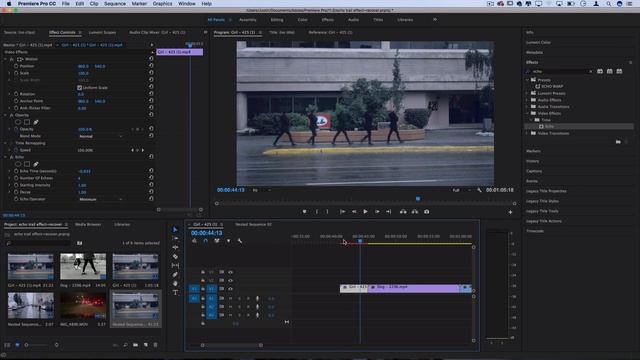Expand the Lumetri Presets folder
This screenshot has height=360, width=640.
point(528,93)
